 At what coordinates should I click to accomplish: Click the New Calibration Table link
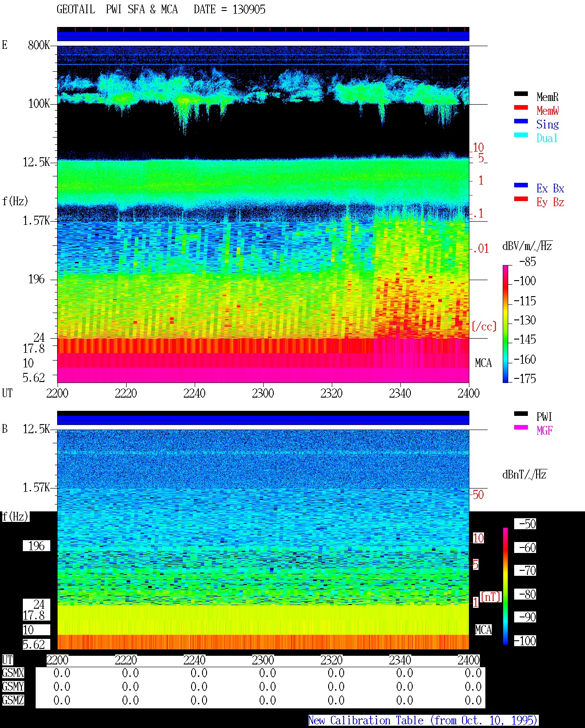tap(423, 720)
